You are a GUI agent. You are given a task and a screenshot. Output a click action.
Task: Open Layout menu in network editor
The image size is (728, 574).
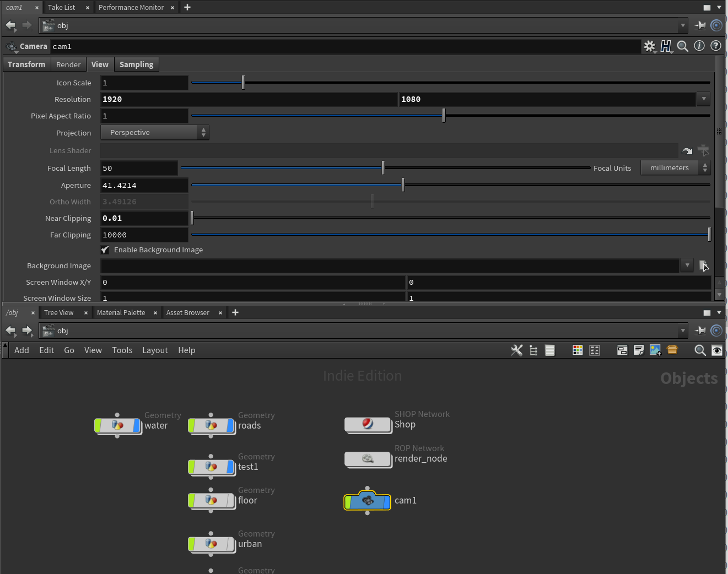coord(155,350)
